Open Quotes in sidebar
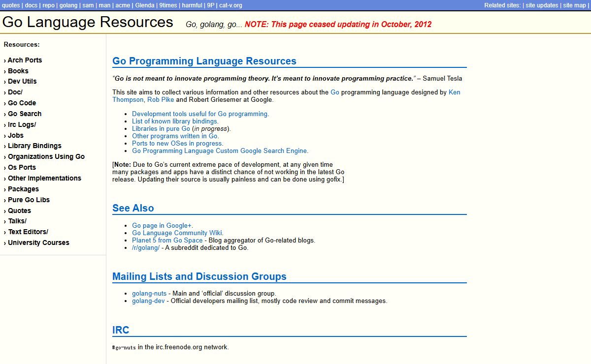The image size is (591, 364). [x=19, y=211]
